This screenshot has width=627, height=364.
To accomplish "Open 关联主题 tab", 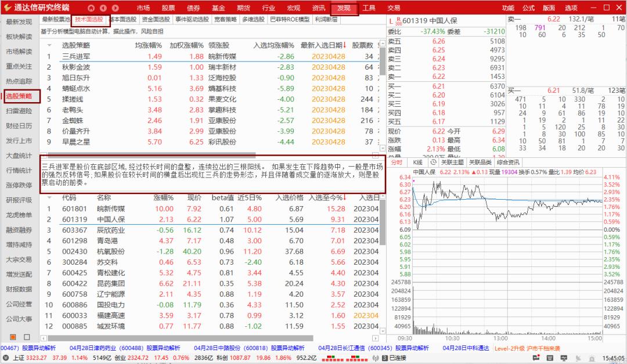I will click(452, 162).
